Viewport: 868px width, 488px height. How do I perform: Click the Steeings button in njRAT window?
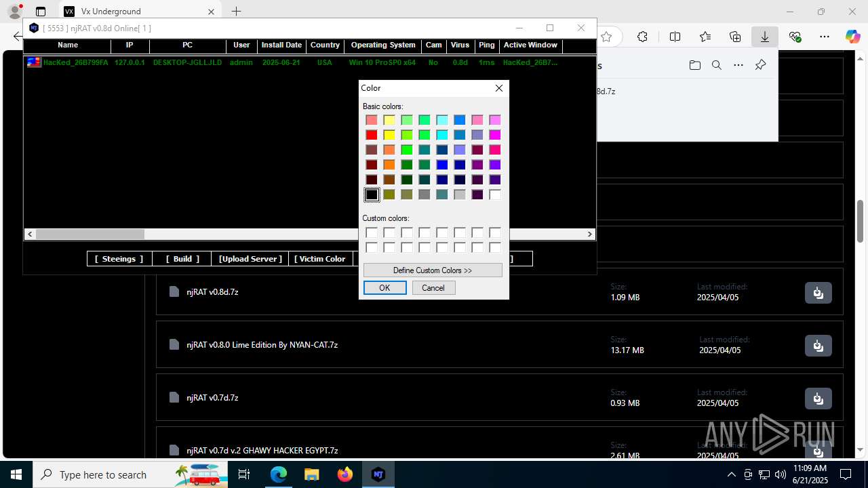click(119, 259)
